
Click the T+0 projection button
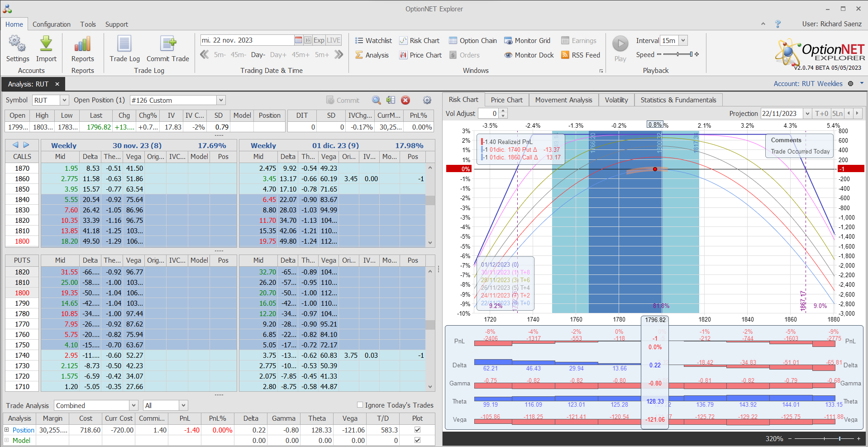point(821,114)
